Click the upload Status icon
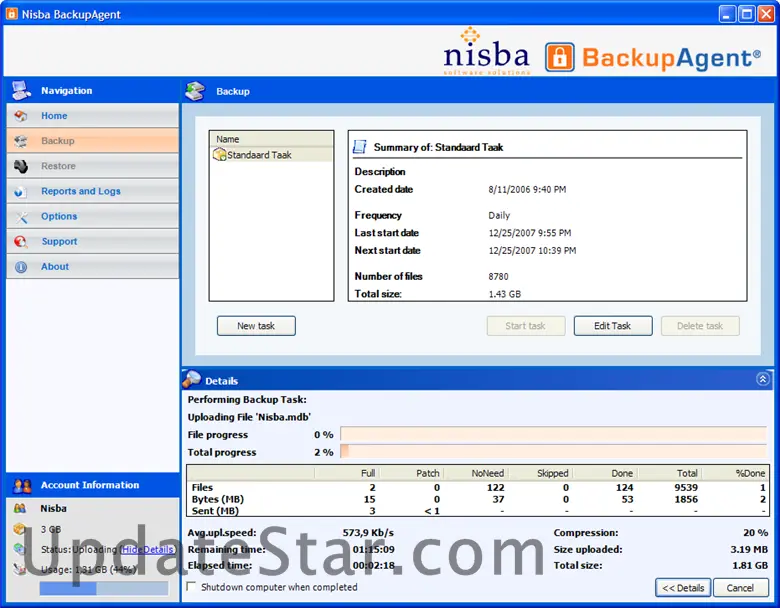This screenshot has width=780, height=608. coord(19,549)
